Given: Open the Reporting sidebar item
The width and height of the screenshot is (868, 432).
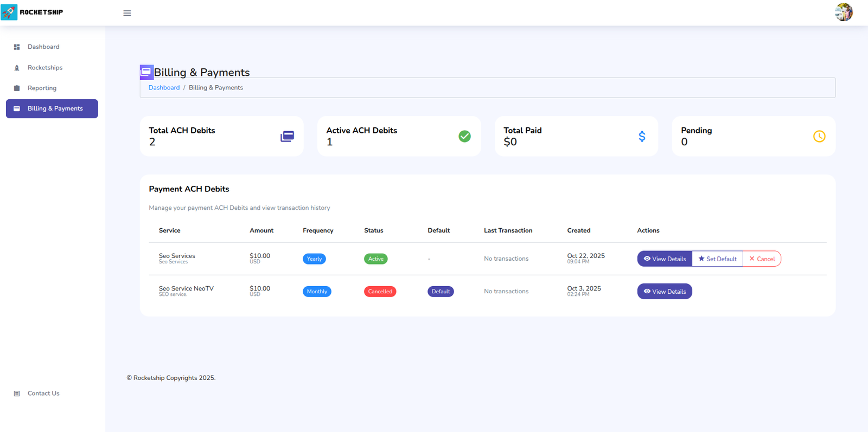Looking at the screenshot, I should coord(42,88).
